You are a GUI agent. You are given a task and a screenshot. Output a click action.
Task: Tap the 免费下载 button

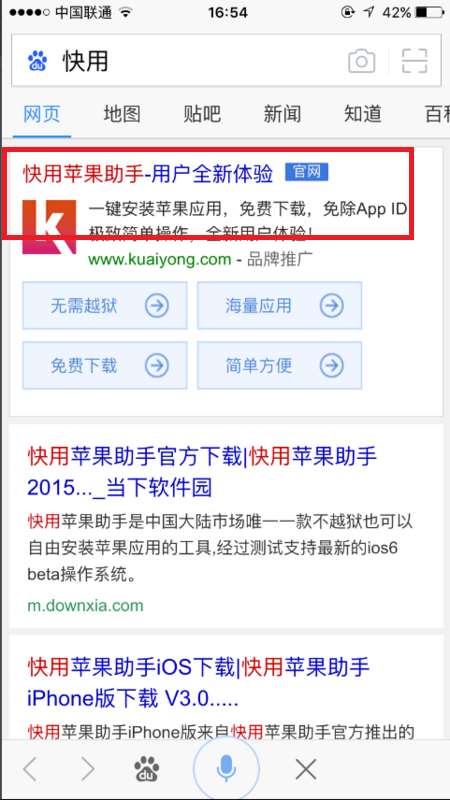click(x=105, y=365)
